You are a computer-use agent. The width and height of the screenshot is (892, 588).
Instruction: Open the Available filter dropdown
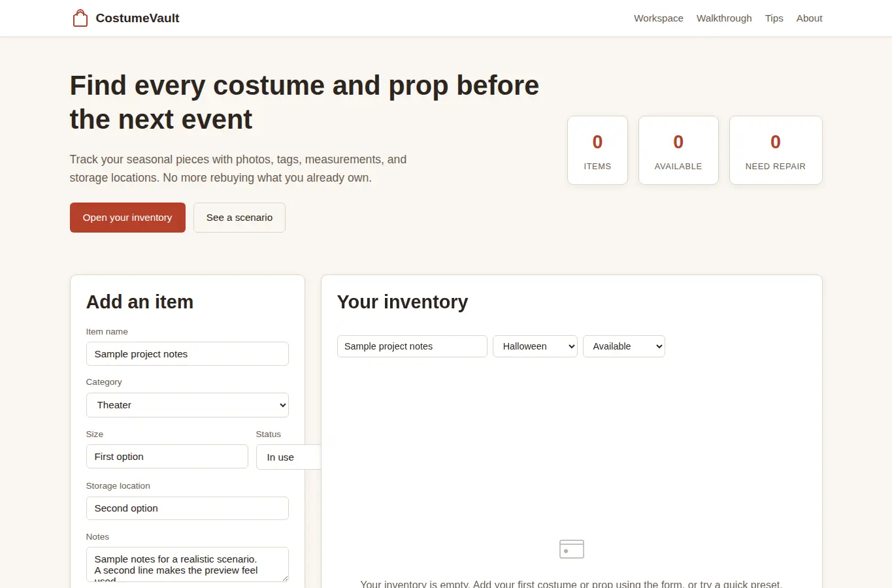624,346
